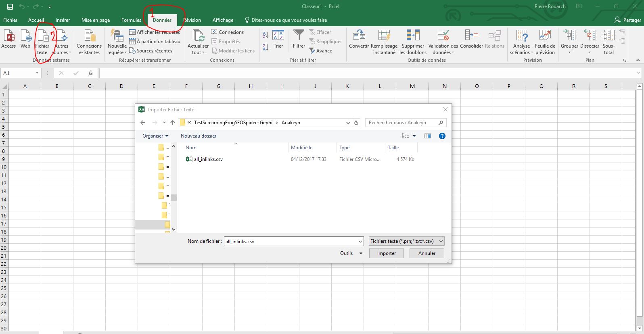This screenshot has height=334, width=644.
Task: Click Nouveau dossier
Action: coord(199,136)
